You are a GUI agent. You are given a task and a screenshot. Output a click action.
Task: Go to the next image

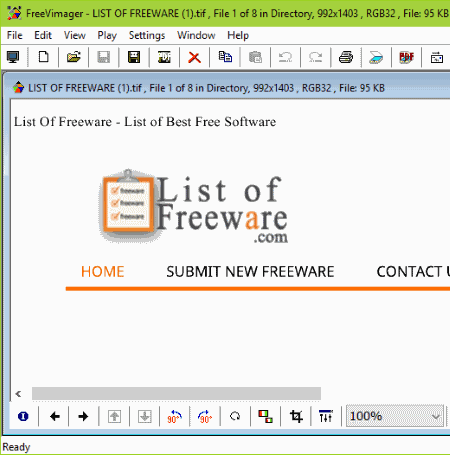click(83, 416)
